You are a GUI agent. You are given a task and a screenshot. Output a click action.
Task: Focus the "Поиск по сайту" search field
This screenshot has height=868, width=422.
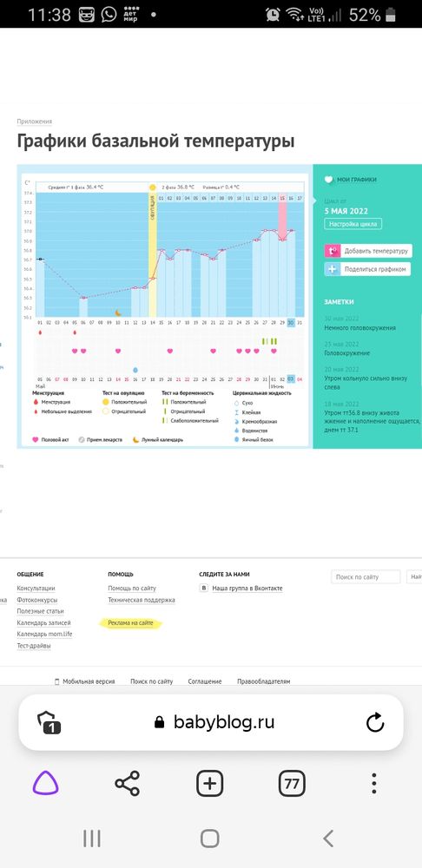(366, 577)
